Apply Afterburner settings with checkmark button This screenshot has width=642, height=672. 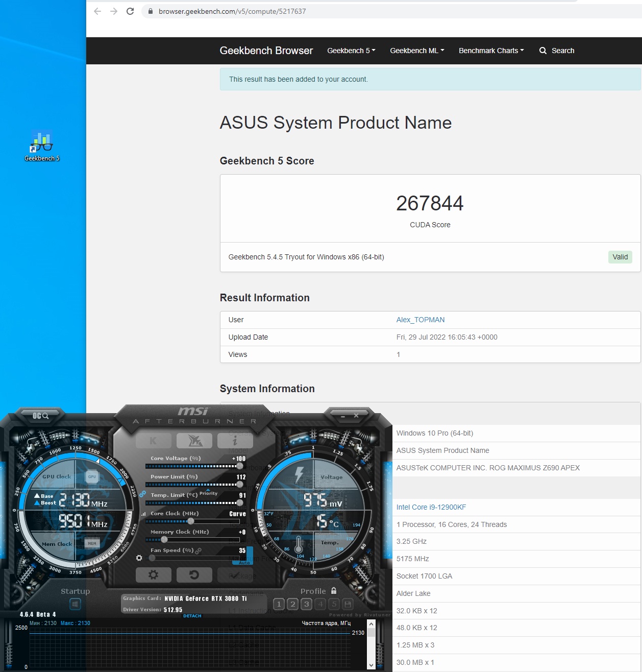tap(235, 575)
